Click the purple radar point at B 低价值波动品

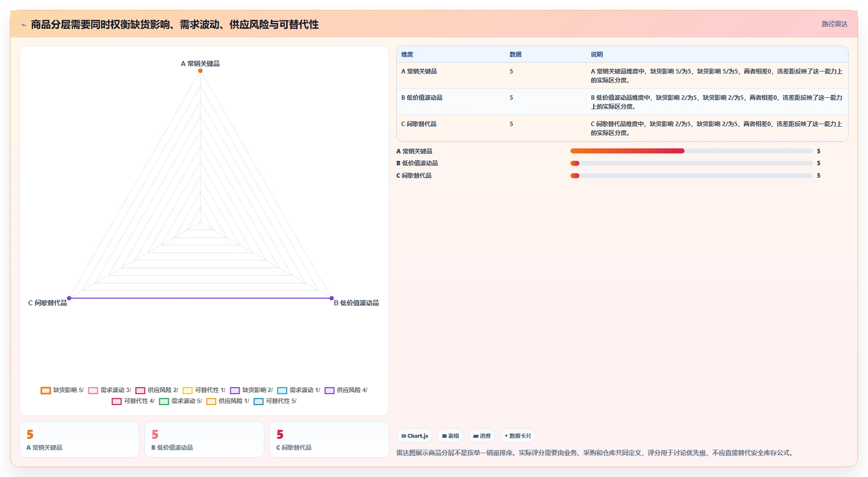pos(332,298)
